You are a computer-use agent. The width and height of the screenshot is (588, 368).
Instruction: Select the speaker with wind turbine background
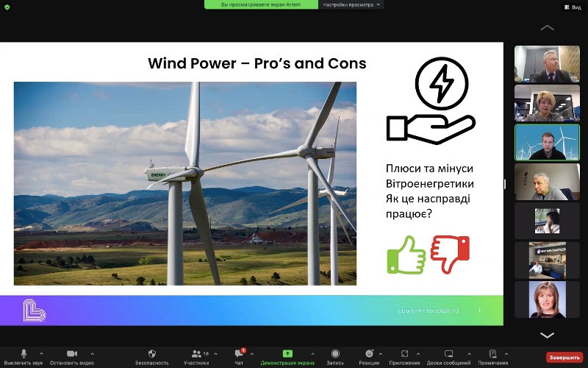[547, 142]
